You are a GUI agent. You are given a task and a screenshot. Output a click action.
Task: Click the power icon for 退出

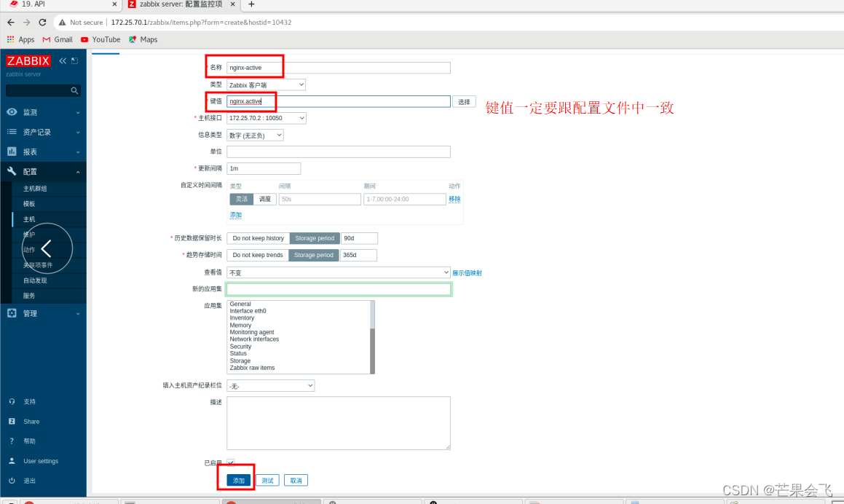tap(12, 481)
